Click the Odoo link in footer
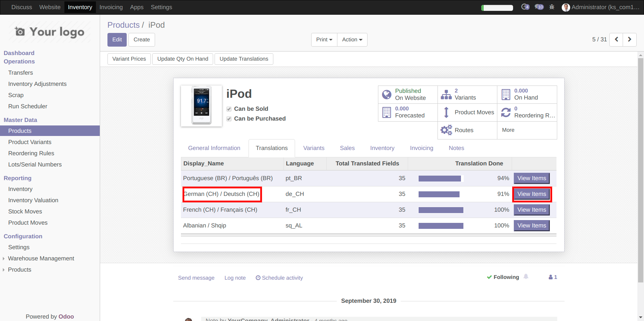The height and width of the screenshot is (321, 644). pyautogui.click(x=66, y=316)
